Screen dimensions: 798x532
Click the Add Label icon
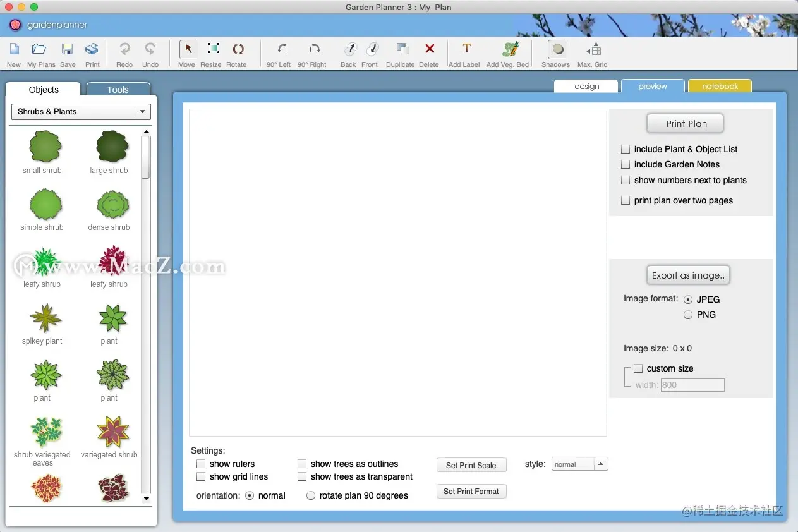pyautogui.click(x=466, y=49)
